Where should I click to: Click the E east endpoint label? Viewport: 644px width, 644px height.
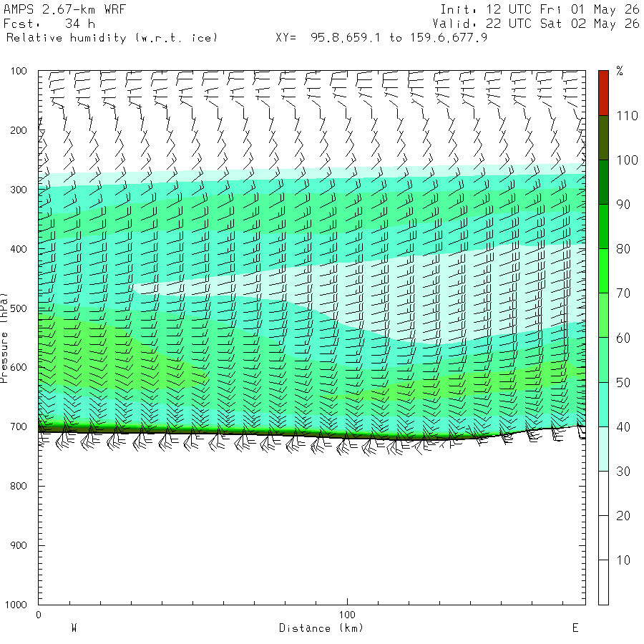pyautogui.click(x=575, y=628)
